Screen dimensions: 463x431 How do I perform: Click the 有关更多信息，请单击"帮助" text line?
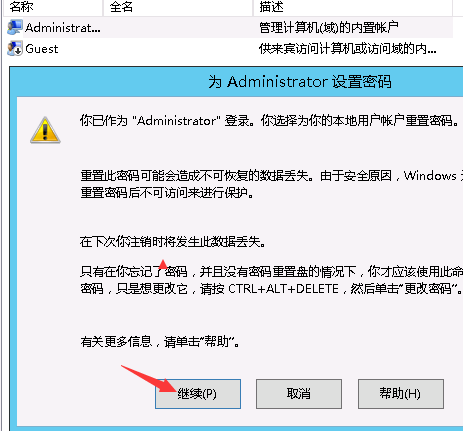point(160,341)
